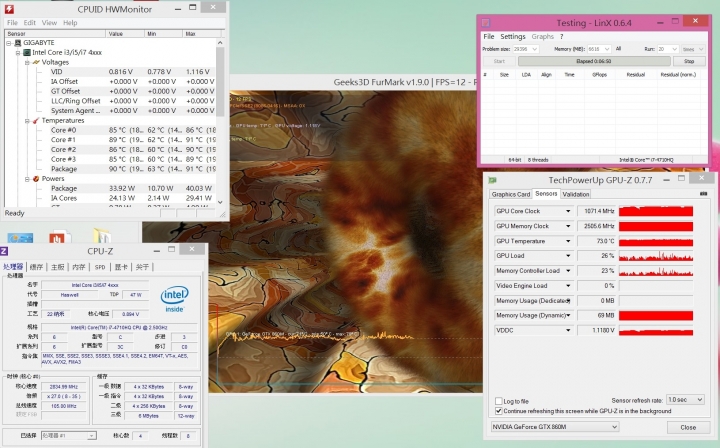Open the LinX Settings menu

[512, 36]
